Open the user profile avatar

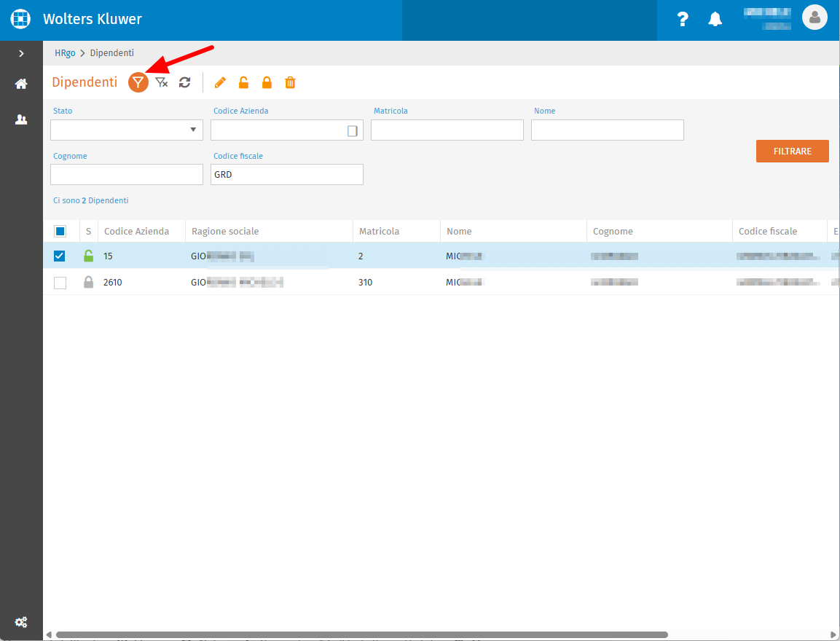click(815, 17)
